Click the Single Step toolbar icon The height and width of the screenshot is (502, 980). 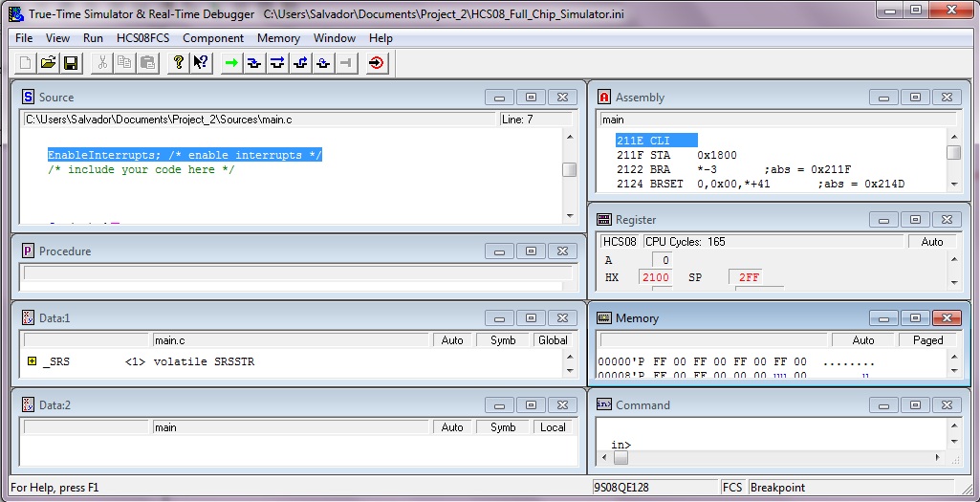pyautogui.click(x=253, y=63)
